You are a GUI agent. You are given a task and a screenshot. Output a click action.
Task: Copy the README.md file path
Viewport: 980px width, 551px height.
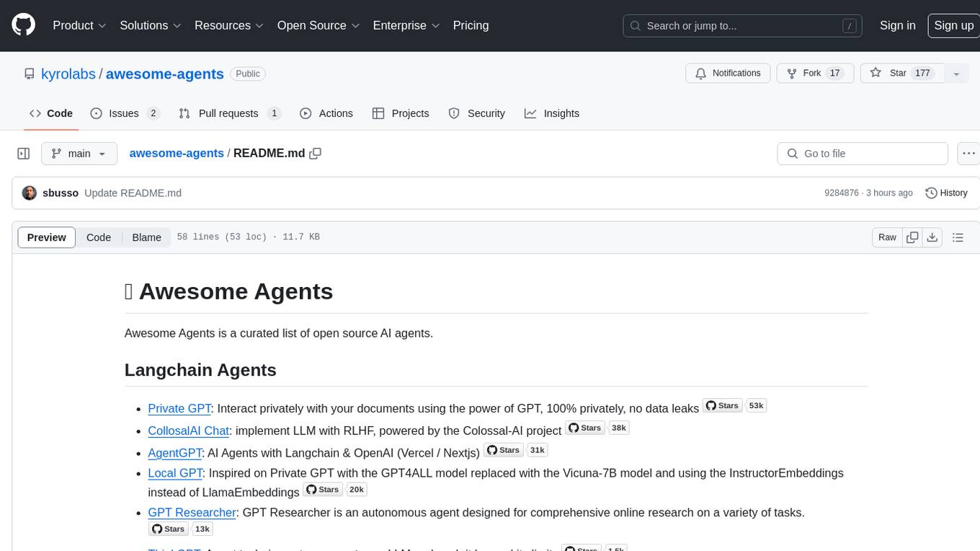[315, 154]
